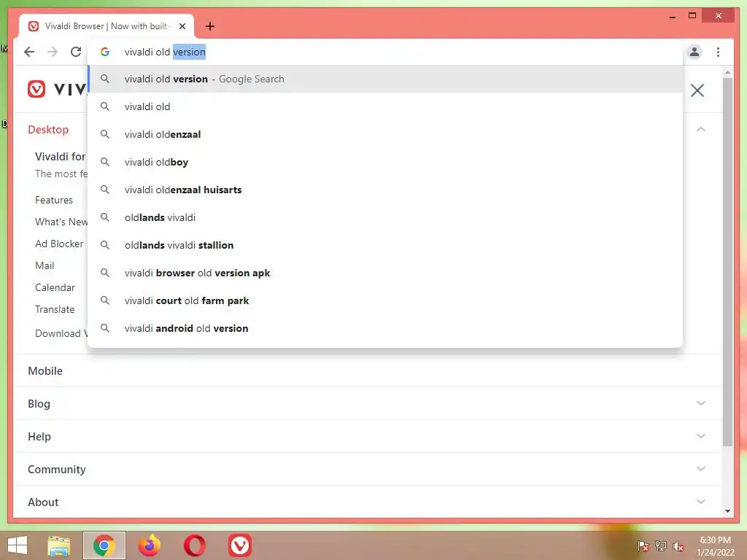Pick the 'oldlands vivaldi stallion' suggestion
Viewport: 747px width, 560px height.
click(385, 245)
